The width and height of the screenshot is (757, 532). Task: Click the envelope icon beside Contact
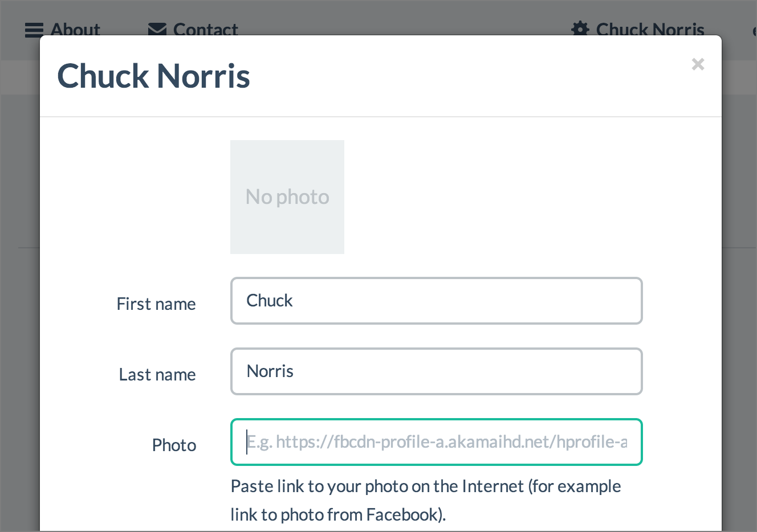click(157, 28)
